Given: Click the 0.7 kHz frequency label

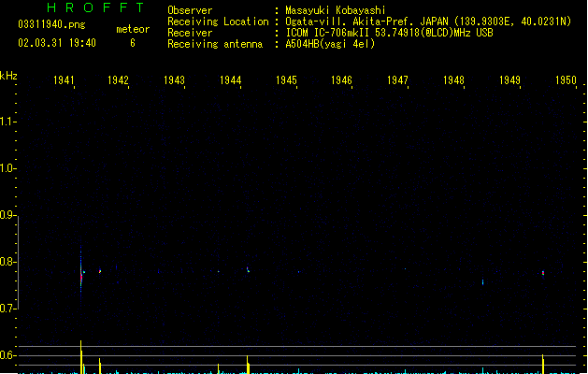Looking at the screenshot, I should pos(7,309).
